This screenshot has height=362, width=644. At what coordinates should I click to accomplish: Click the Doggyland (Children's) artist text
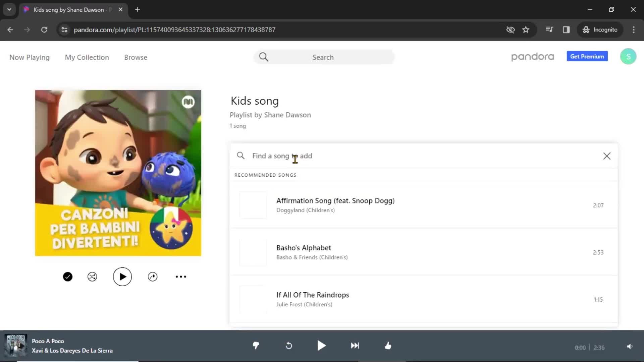click(x=306, y=210)
